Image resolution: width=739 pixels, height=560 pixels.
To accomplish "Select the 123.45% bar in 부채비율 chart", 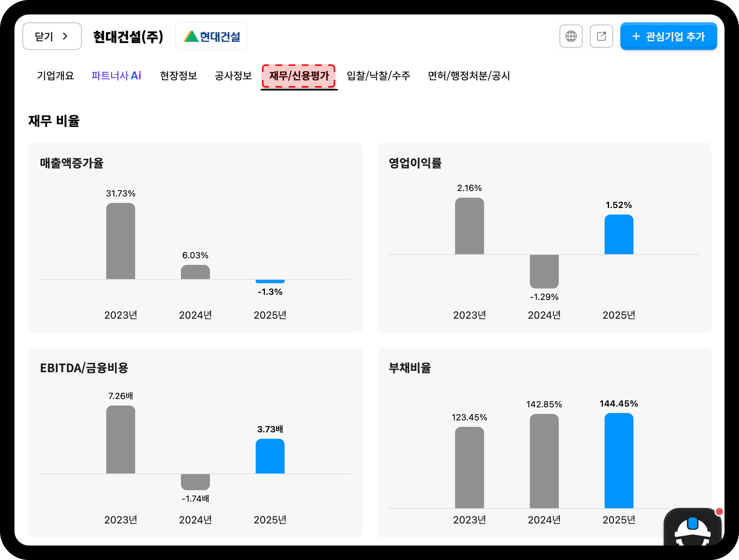I will 470,467.
